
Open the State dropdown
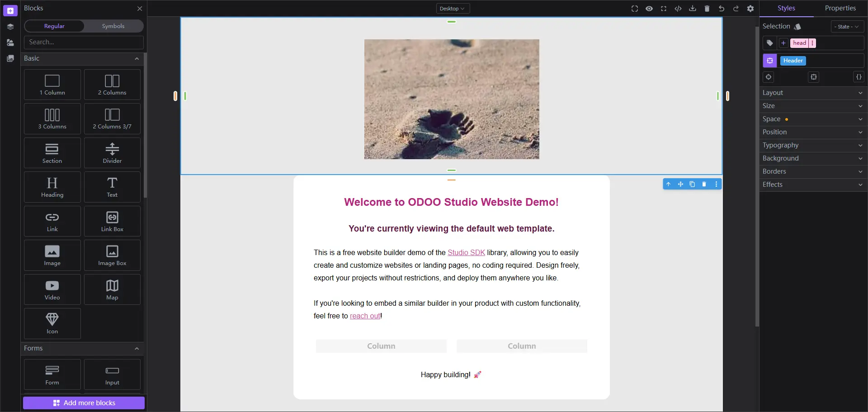pyautogui.click(x=847, y=27)
